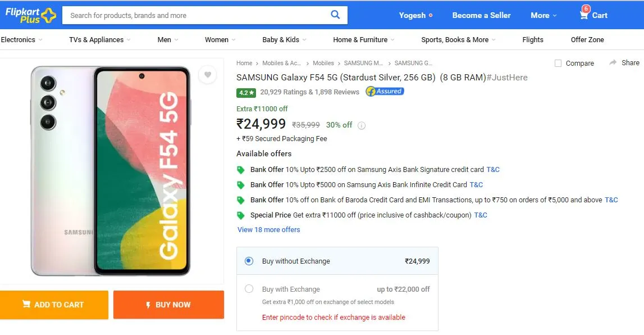Viewport: 644px width, 335px height.
Task: Click the Flipkart Plus logo
Action: tap(30, 15)
